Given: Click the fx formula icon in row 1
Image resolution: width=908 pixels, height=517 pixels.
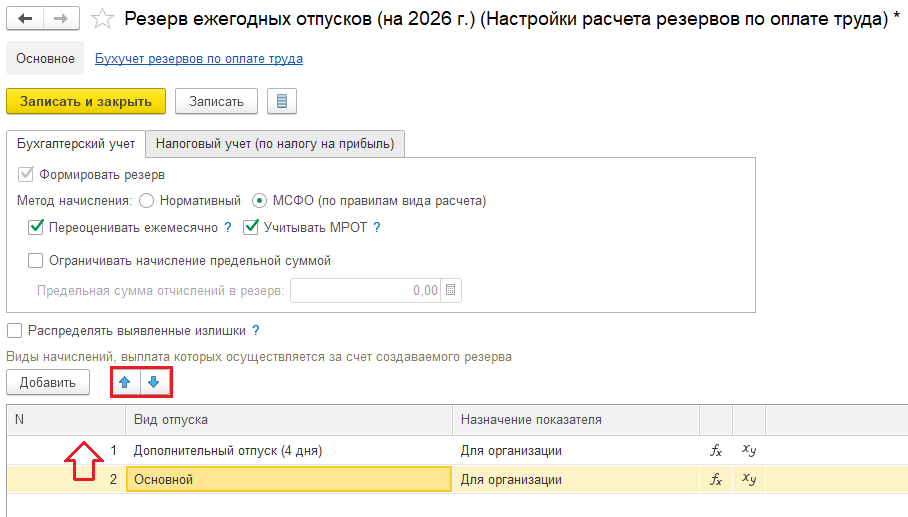Looking at the screenshot, I should pyautogui.click(x=716, y=450).
